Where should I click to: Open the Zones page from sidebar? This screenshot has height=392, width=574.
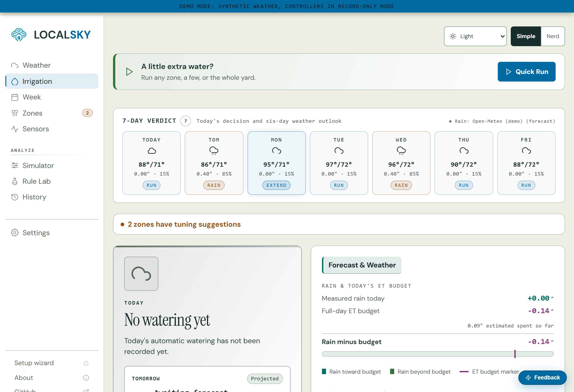tap(52, 113)
